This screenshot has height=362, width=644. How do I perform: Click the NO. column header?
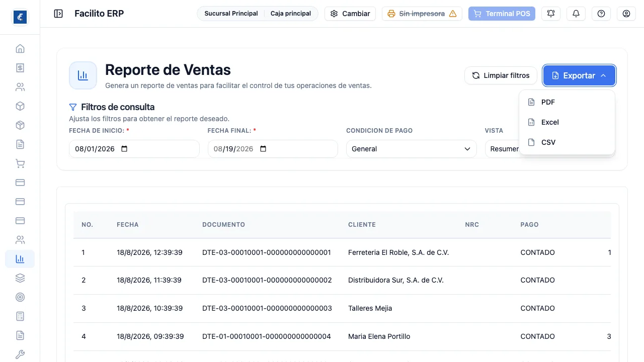pos(88,225)
